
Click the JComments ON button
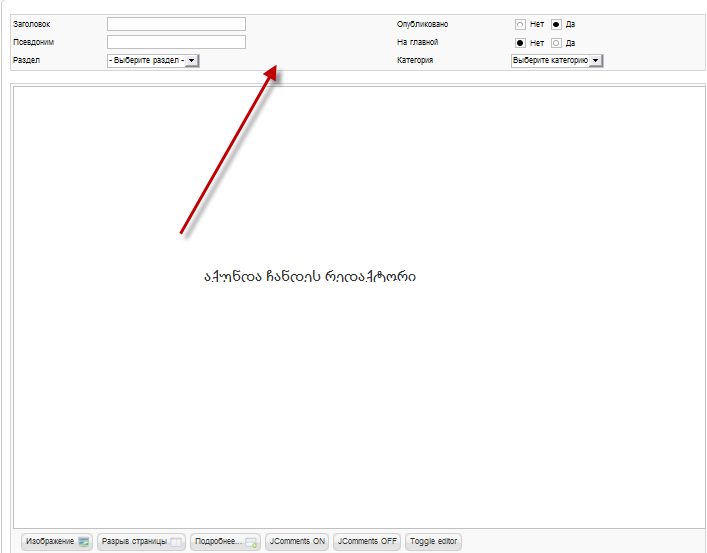[x=297, y=541]
